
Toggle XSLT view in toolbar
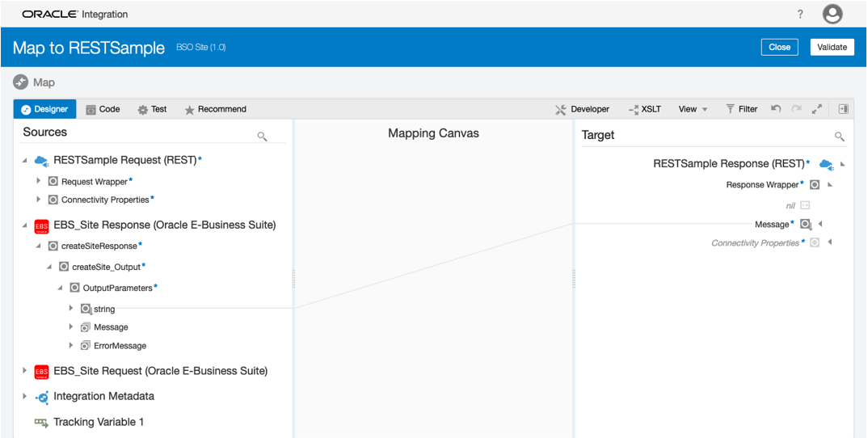(x=645, y=109)
